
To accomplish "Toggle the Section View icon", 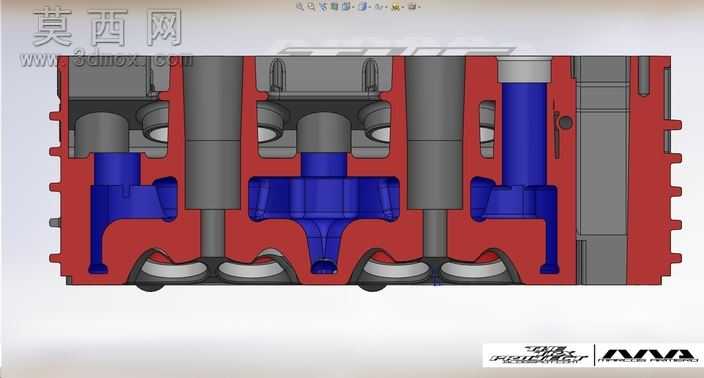I will [x=334, y=7].
